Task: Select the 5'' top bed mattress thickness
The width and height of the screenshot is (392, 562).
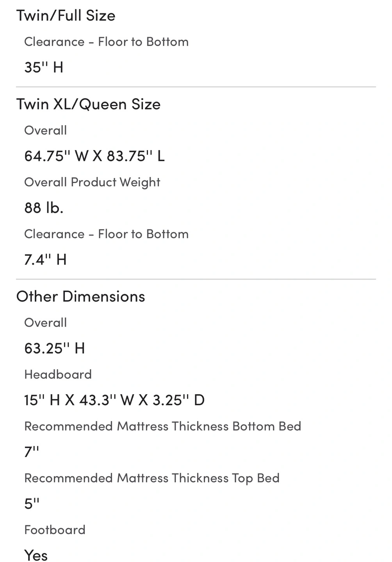Action: click(32, 503)
